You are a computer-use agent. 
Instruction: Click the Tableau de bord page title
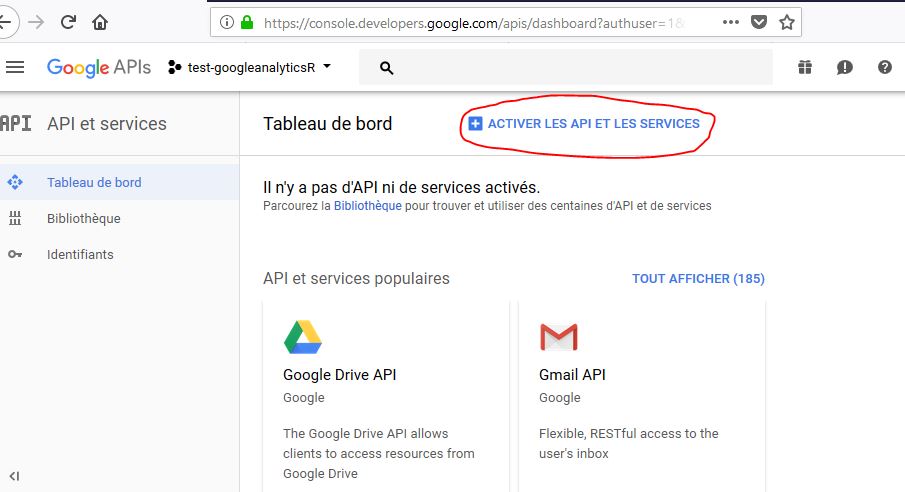coord(328,124)
